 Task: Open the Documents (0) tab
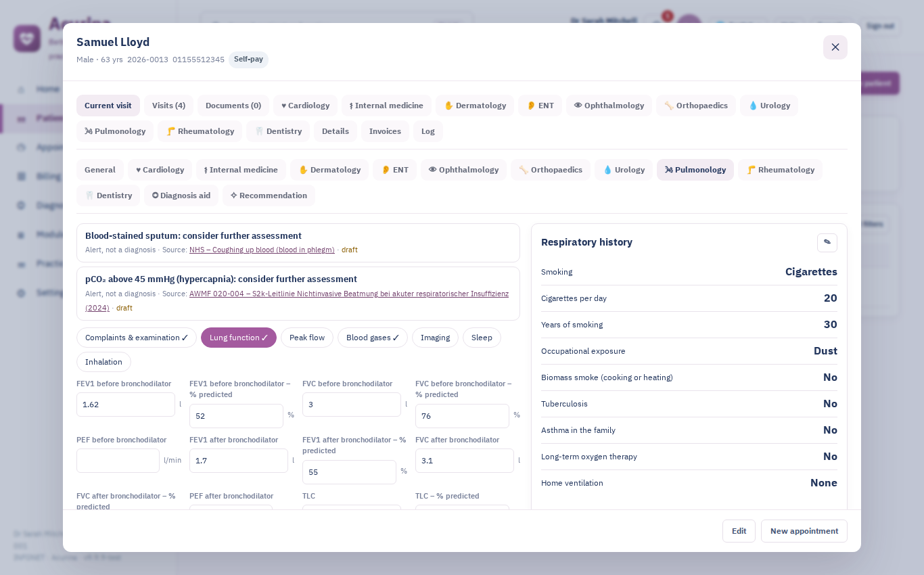(x=233, y=106)
